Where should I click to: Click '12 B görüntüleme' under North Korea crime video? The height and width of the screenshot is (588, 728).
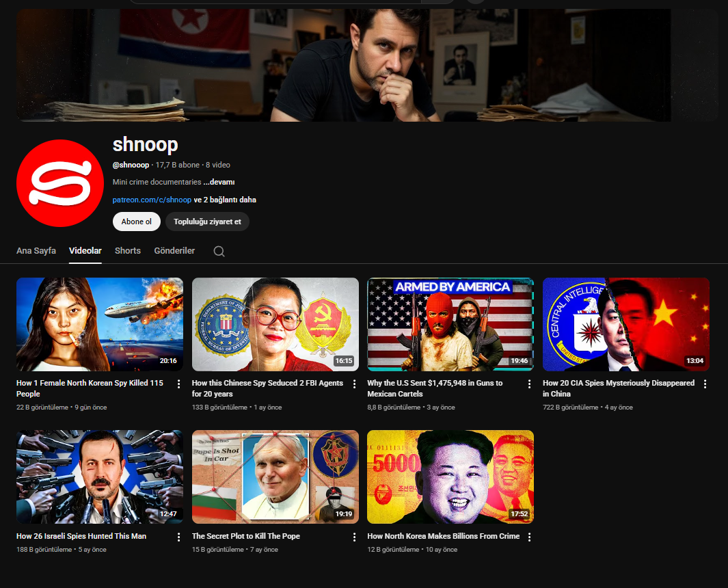click(x=393, y=550)
